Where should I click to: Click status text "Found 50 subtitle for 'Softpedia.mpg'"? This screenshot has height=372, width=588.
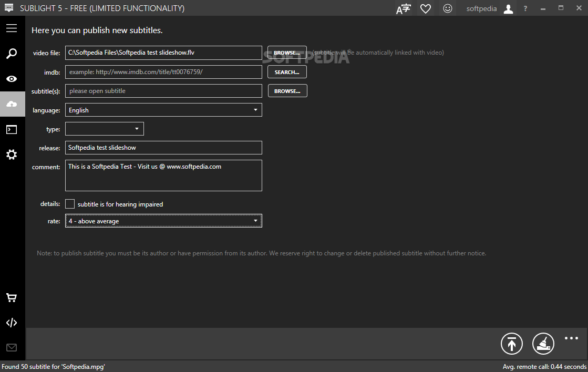click(53, 367)
